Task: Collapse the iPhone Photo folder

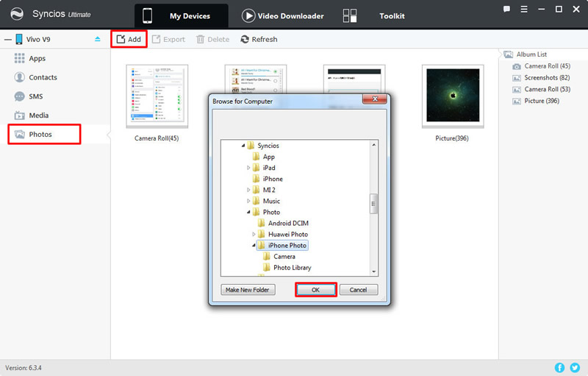Action: pyautogui.click(x=254, y=246)
